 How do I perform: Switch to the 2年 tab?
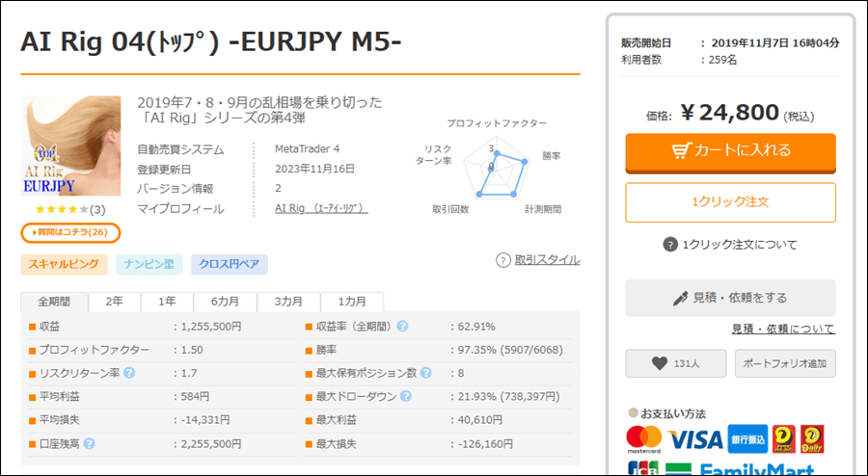(114, 302)
